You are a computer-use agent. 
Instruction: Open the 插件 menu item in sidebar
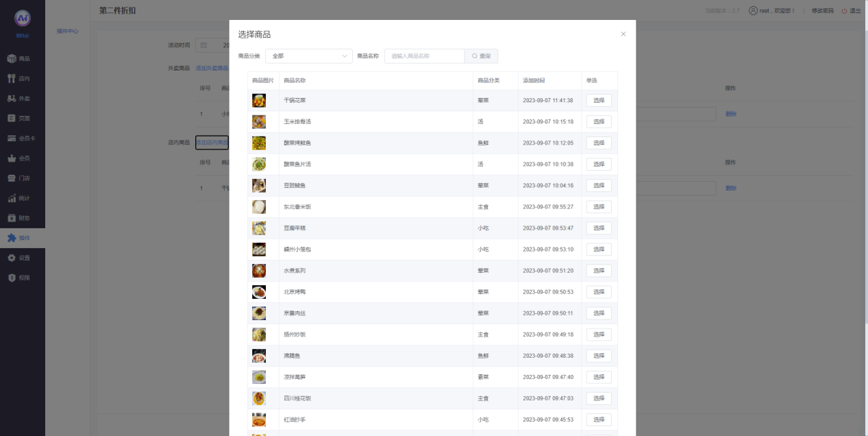pos(23,238)
